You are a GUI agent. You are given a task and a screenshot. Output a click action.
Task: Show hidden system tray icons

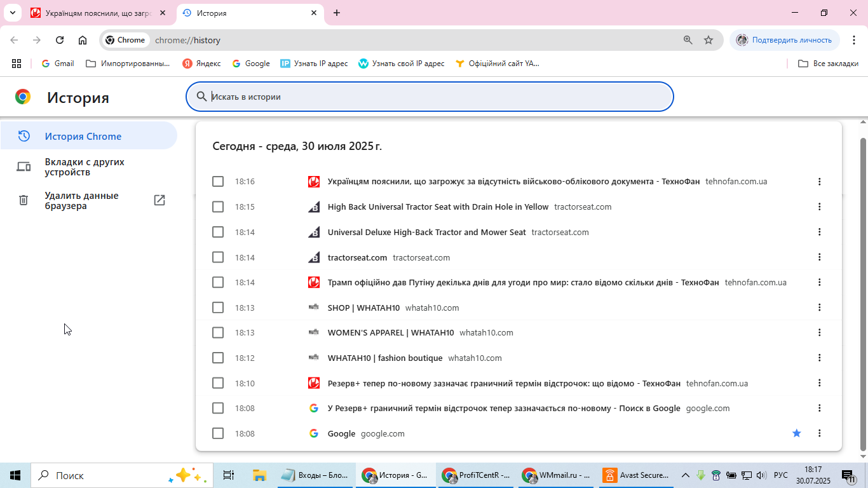pos(685,475)
